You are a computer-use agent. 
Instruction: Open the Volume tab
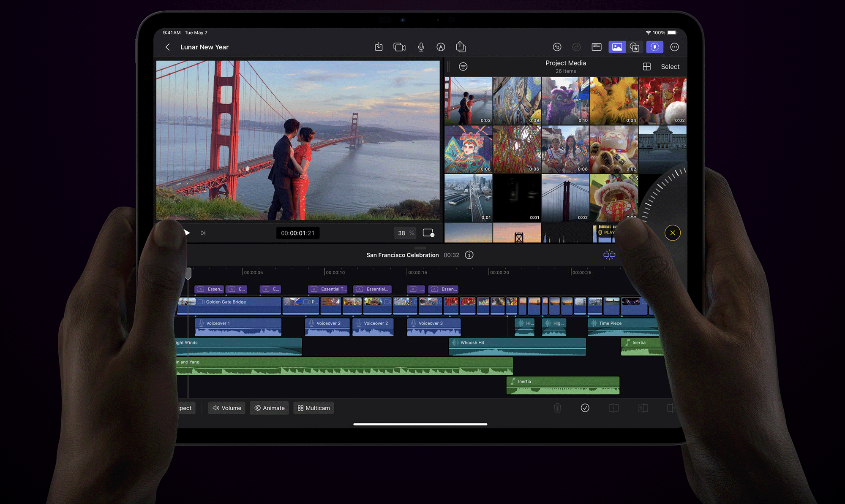click(x=227, y=408)
